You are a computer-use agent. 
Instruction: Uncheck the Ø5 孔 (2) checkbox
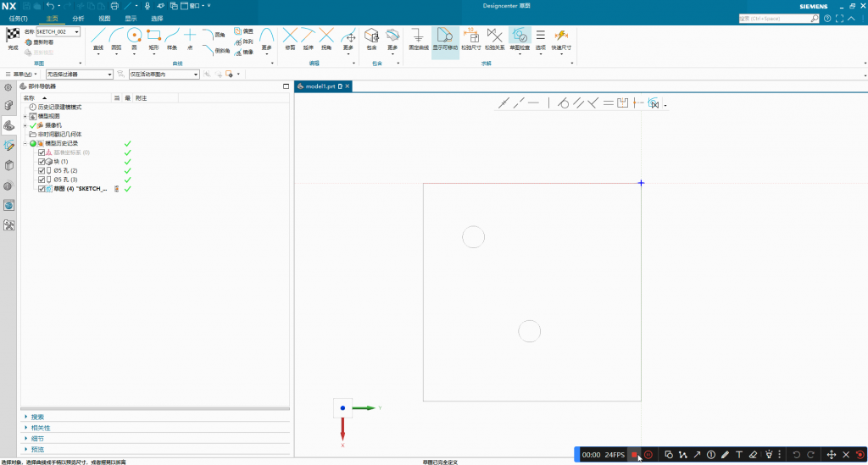pyautogui.click(x=42, y=171)
